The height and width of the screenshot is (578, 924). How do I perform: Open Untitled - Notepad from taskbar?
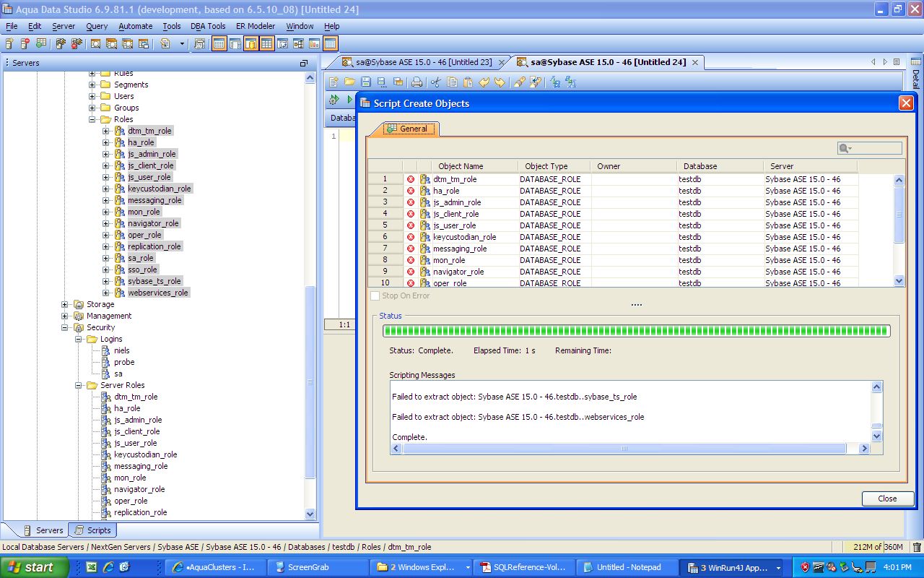pyautogui.click(x=629, y=567)
